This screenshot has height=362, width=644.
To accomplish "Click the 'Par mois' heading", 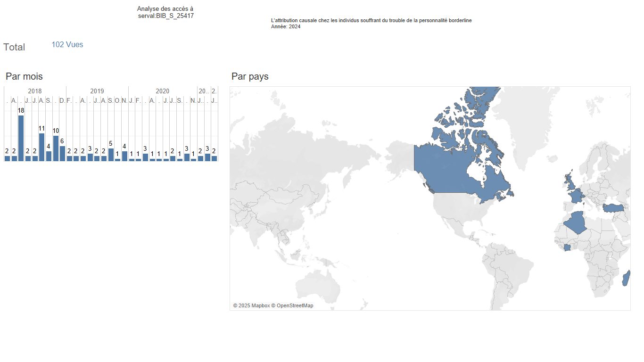I will point(24,76).
